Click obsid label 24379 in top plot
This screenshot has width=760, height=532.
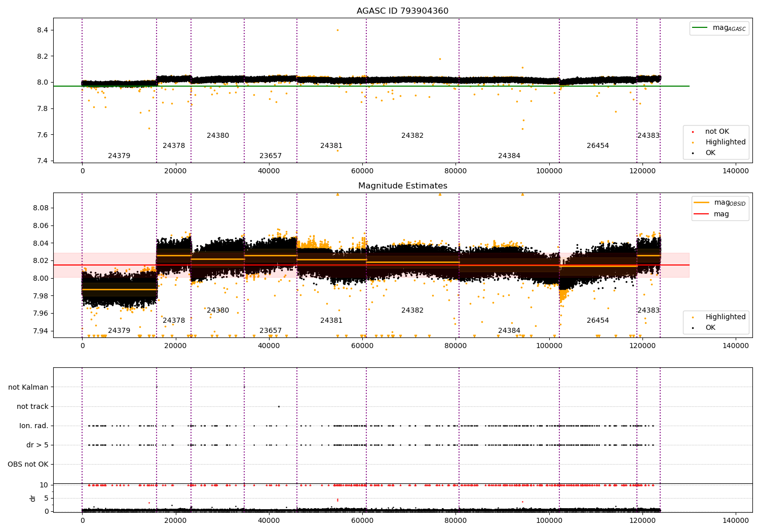tap(119, 156)
